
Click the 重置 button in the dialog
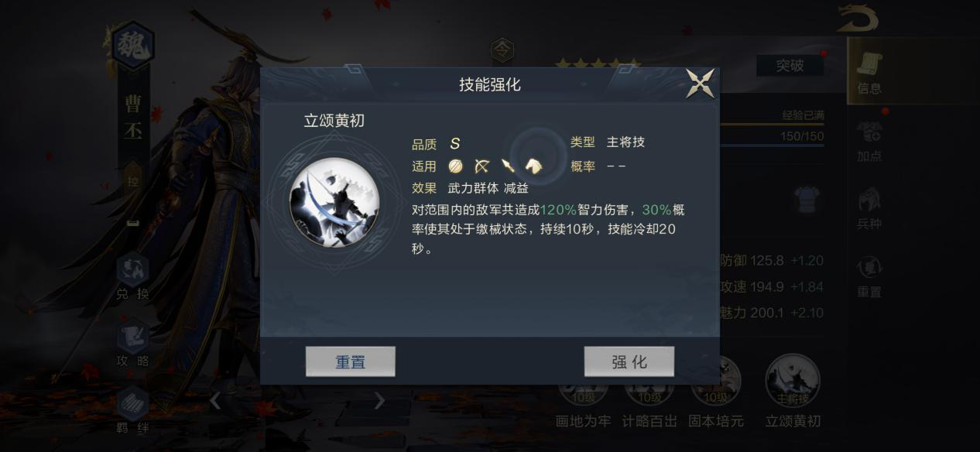[x=351, y=361]
